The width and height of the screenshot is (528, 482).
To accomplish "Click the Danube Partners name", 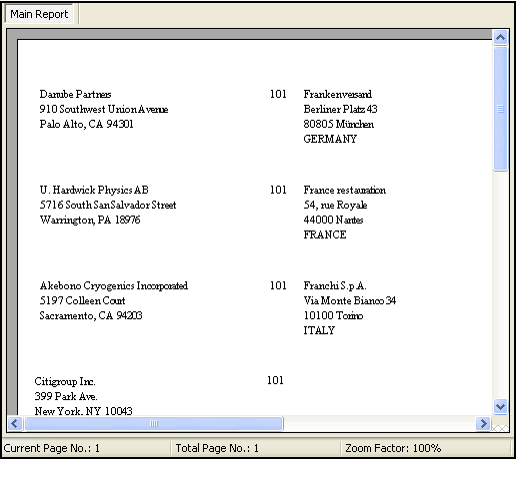I will pos(75,94).
